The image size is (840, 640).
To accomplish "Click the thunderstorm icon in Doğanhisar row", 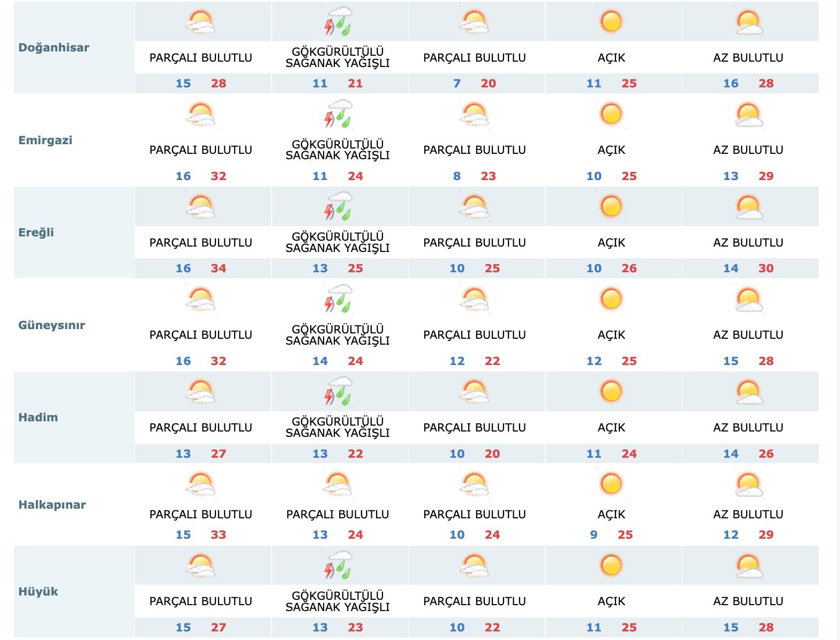I will [338, 21].
